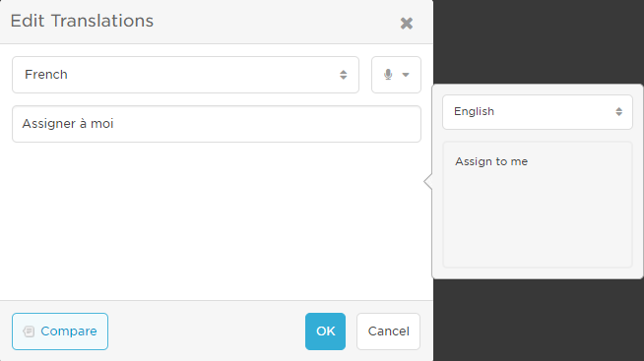Click into the "Assigner à moi" field
The width and height of the screenshot is (644, 361).
[x=217, y=124]
